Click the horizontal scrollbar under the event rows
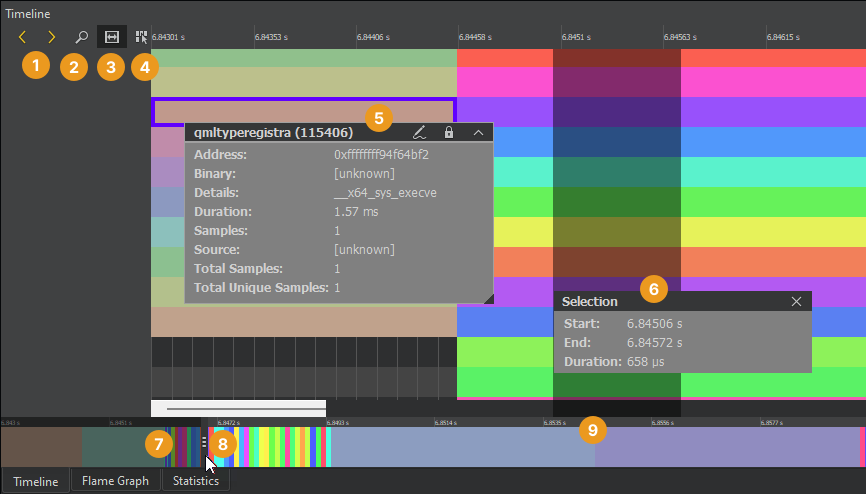This screenshot has height=494, width=866. click(238, 408)
